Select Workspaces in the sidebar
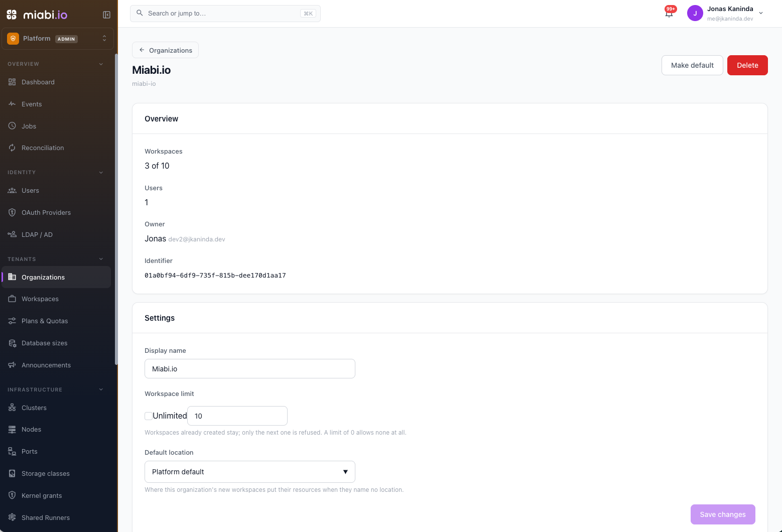 click(56, 299)
